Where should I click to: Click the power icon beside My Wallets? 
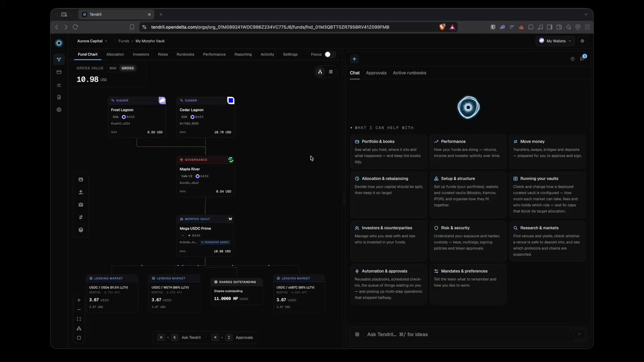coord(582,41)
